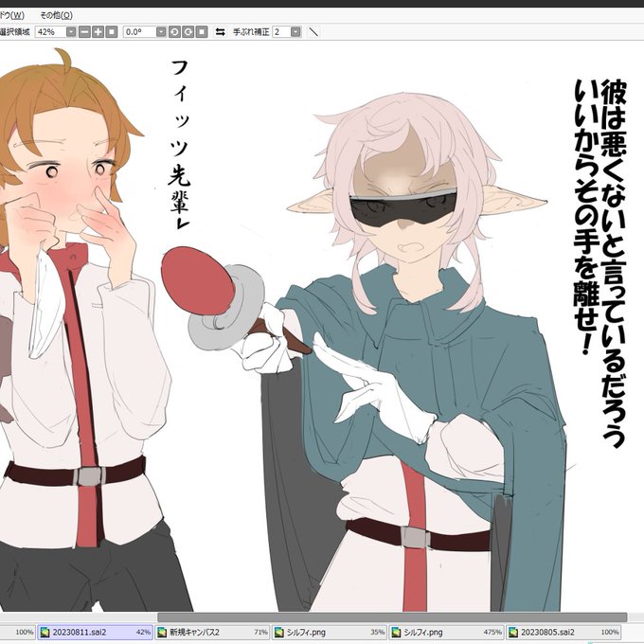Rotate the canvas clockwise
Image resolution: width=644 pixels, height=644 pixels.
(188, 32)
